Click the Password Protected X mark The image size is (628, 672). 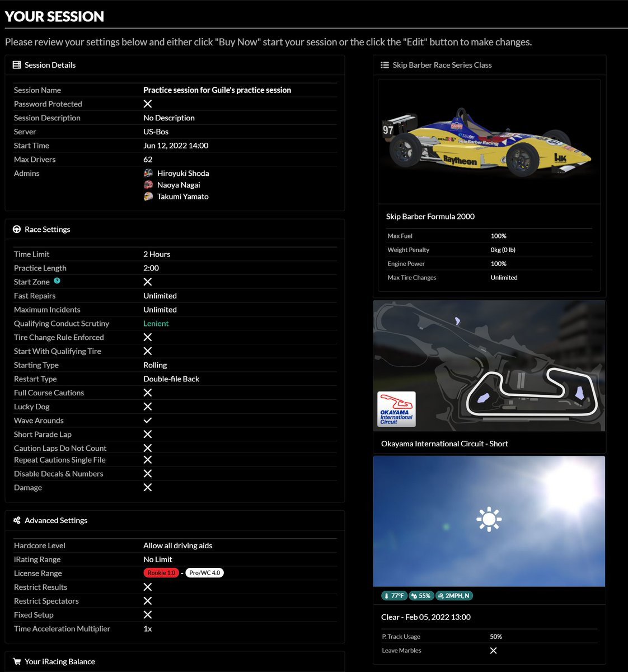click(148, 104)
